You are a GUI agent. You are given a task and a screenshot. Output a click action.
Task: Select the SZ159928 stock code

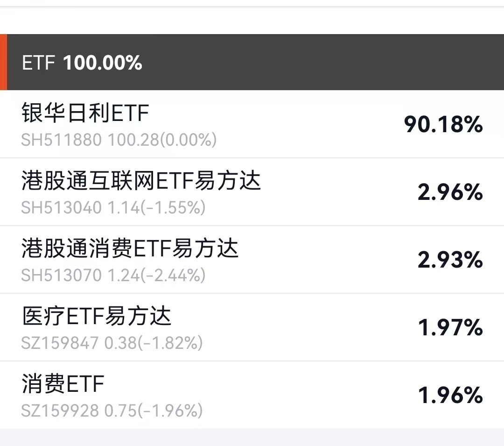[60, 411]
